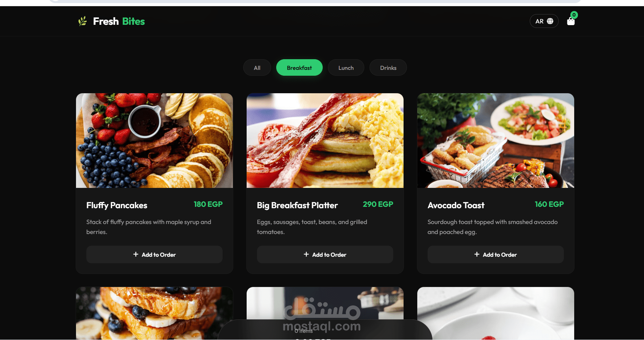Switch language with the AR toggle
644x340 pixels.
pos(544,21)
